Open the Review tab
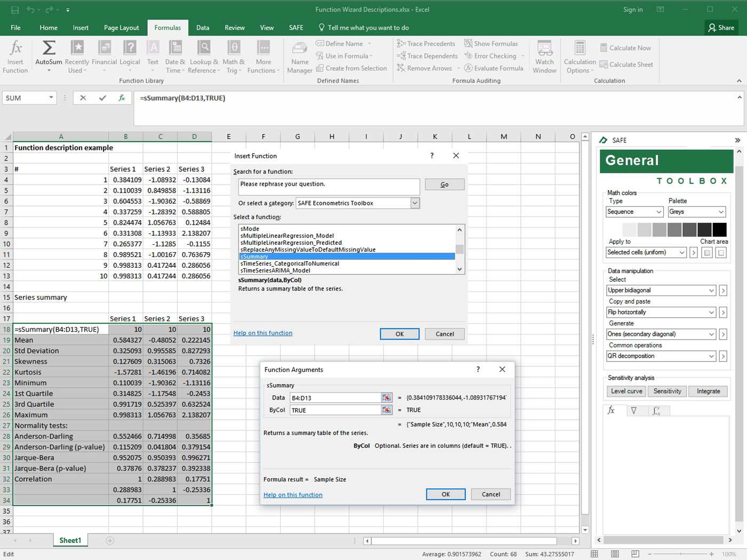Screen dimensions: 747x560 [235, 28]
